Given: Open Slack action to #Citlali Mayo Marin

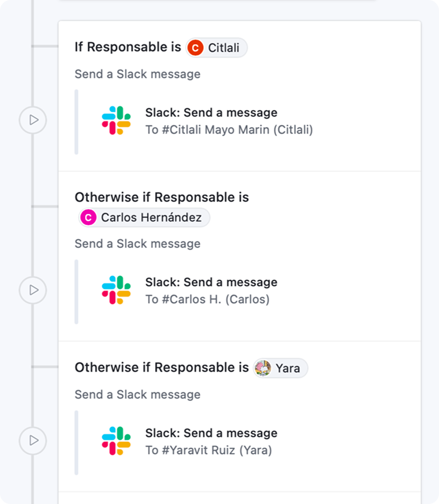Looking at the screenshot, I should click(229, 121).
